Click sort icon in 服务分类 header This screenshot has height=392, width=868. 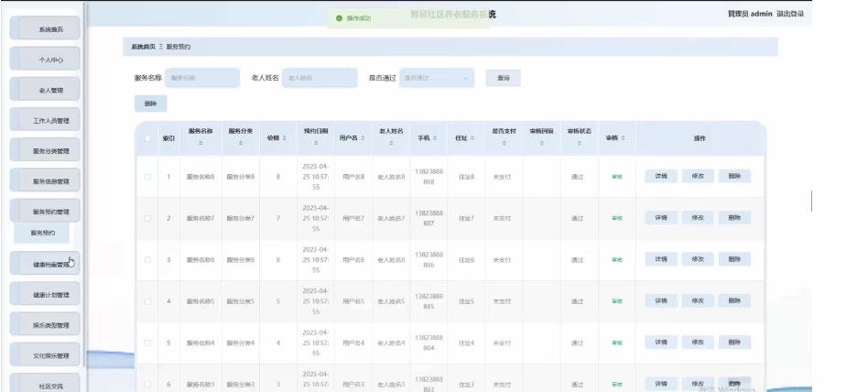coord(240,144)
